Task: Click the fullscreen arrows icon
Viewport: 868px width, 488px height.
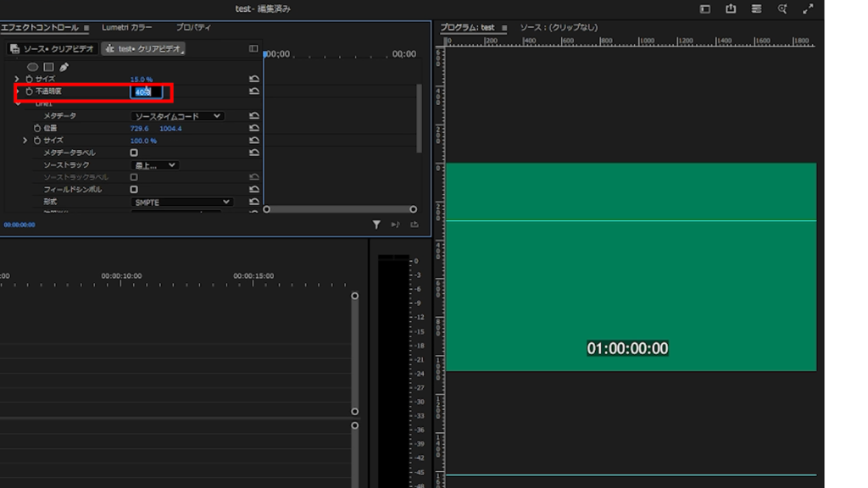Action: pos(808,8)
